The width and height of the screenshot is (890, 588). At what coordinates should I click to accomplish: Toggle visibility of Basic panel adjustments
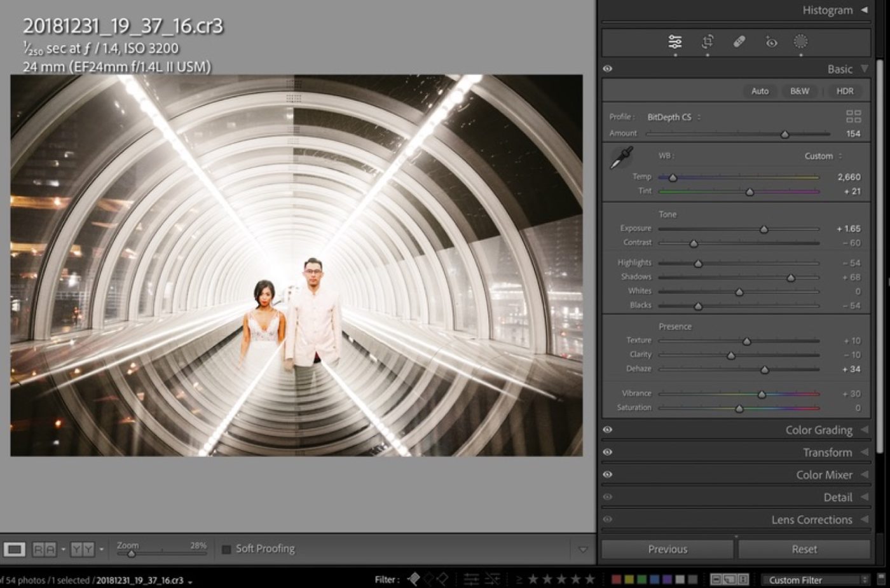click(608, 68)
